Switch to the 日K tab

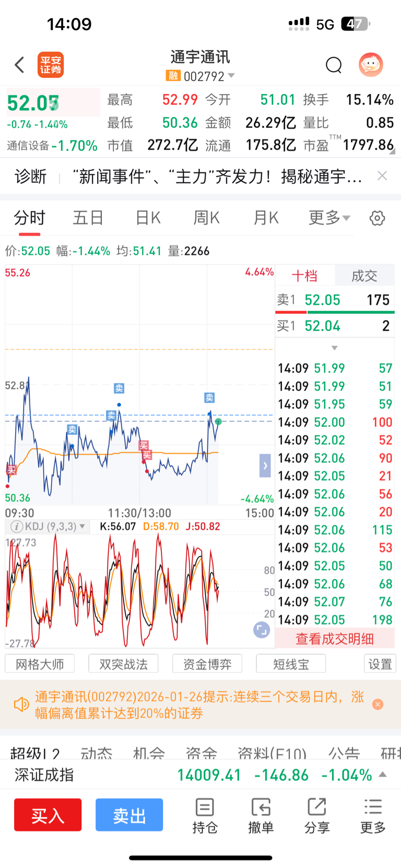148,218
